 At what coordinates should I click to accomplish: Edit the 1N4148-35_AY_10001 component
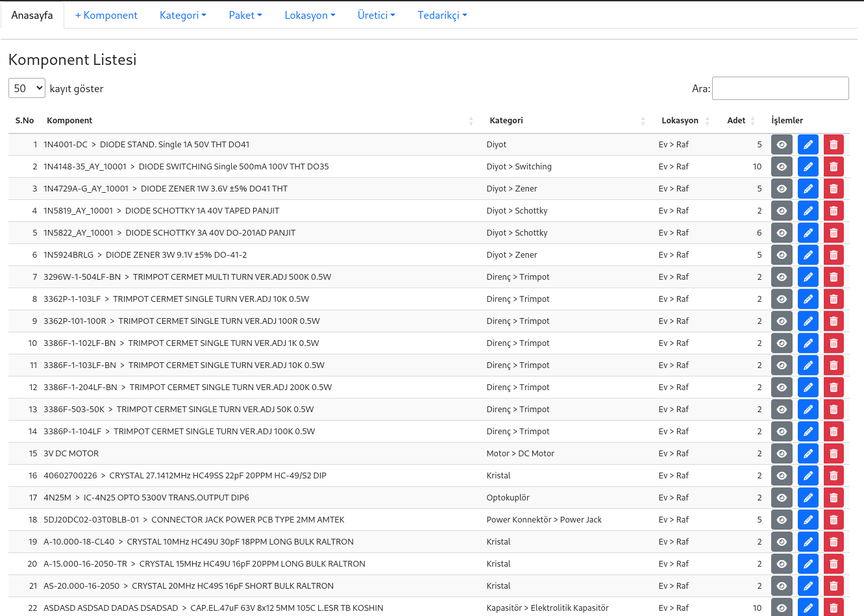coord(808,167)
